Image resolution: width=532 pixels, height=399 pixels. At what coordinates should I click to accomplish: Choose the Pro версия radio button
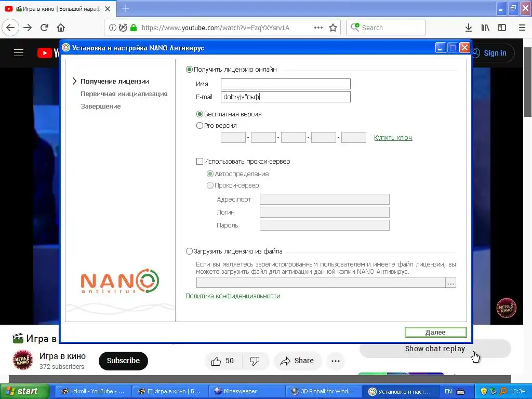(x=199, y=126)
